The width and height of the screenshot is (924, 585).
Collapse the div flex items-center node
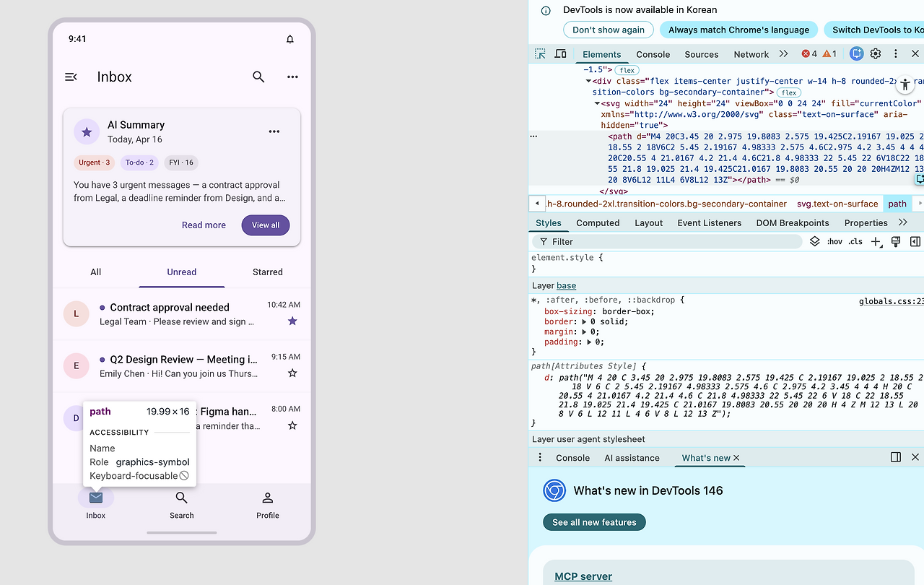588,81
